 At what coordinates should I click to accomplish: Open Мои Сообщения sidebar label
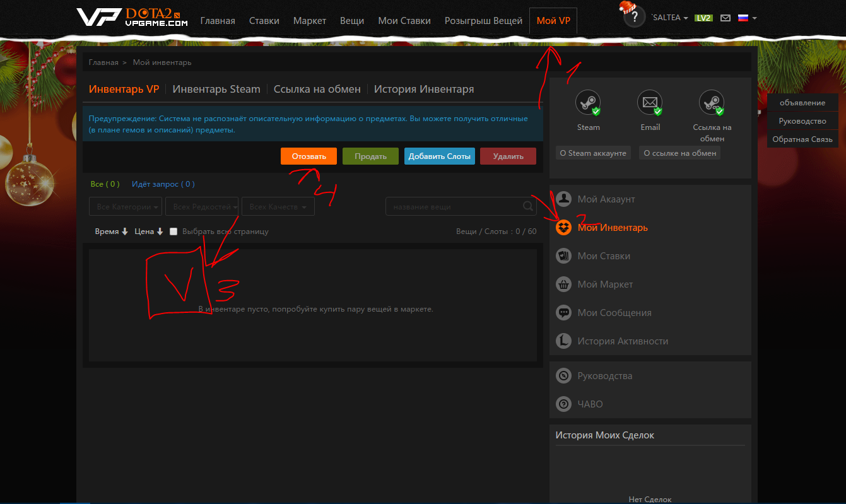click(x=614, y=313)
